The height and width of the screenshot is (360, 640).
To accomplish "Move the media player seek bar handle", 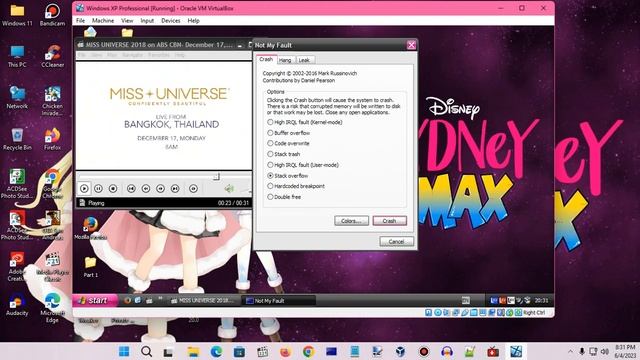I will point(216,176).
